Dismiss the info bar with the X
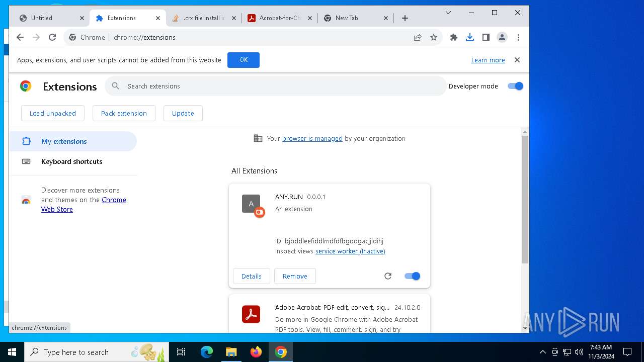The image size is (644, 362). (517, 60)
